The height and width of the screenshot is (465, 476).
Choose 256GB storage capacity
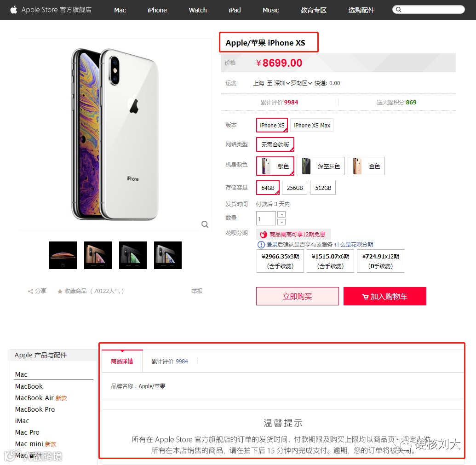pos(295,188)
